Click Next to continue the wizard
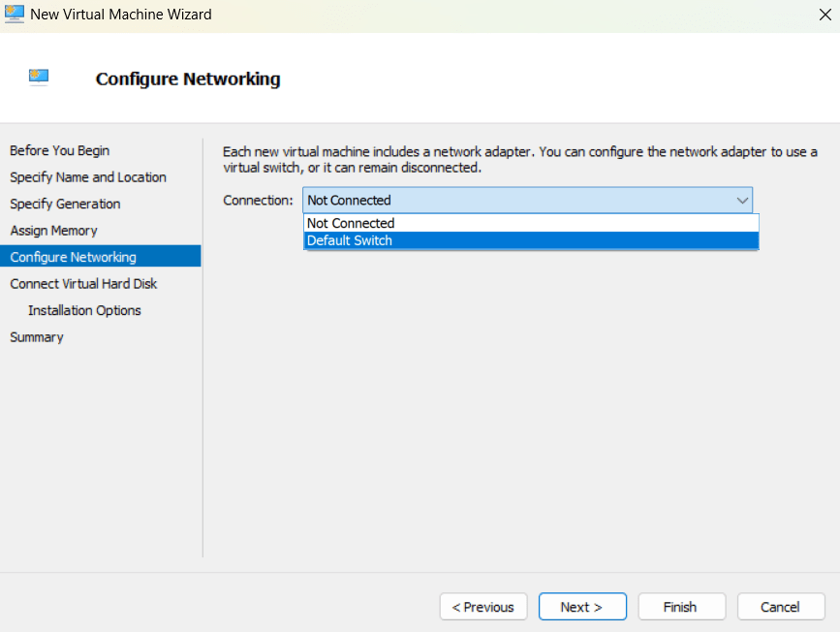 click(582, 607)
